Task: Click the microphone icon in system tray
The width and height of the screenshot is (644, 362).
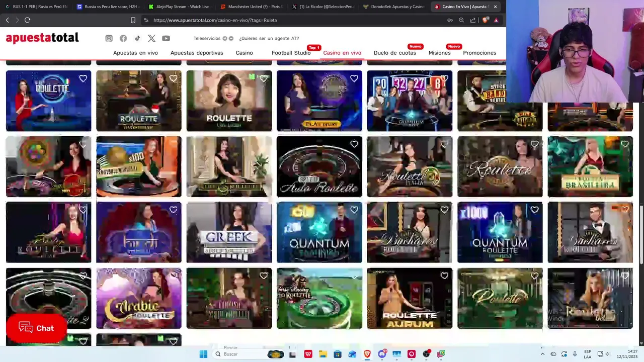Action: pyautogui.click(x=575, y=354)
